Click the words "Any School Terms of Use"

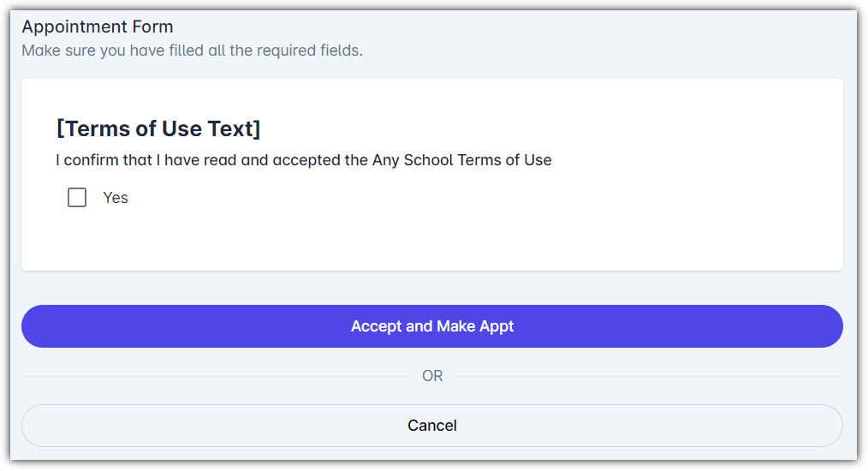click(461, 160)
